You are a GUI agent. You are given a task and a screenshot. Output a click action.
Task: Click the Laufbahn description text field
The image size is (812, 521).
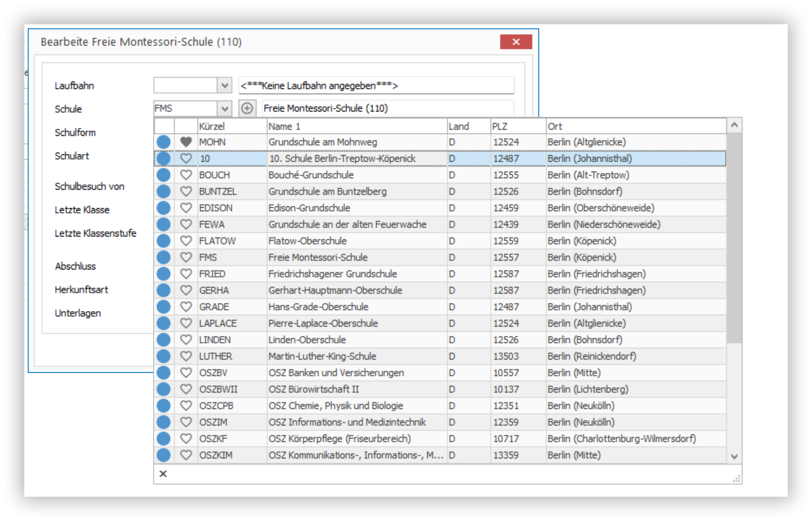[376, 86]
